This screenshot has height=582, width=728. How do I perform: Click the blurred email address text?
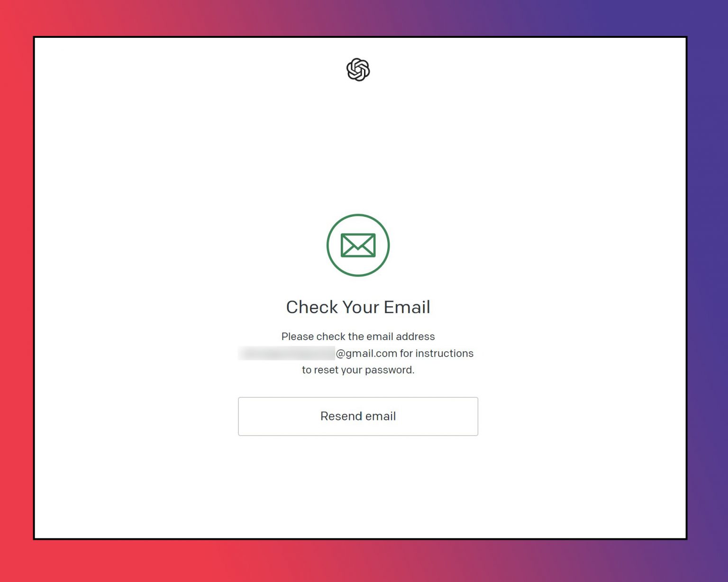[x=286, y=353]
